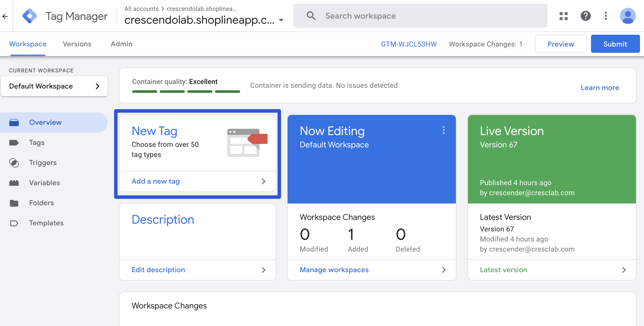Open Now Editing card three-dot menu
This screenshot has width=644, height=326.
click(x=444, y=130)
